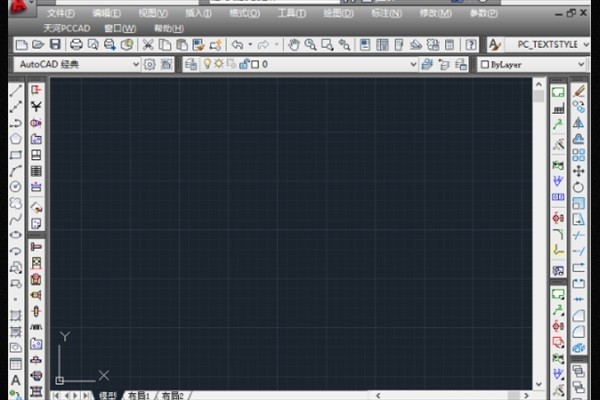Click the vertical scrollbar up arrow
The height and width of the screenshot is (400, 600).
pos(539,84)
